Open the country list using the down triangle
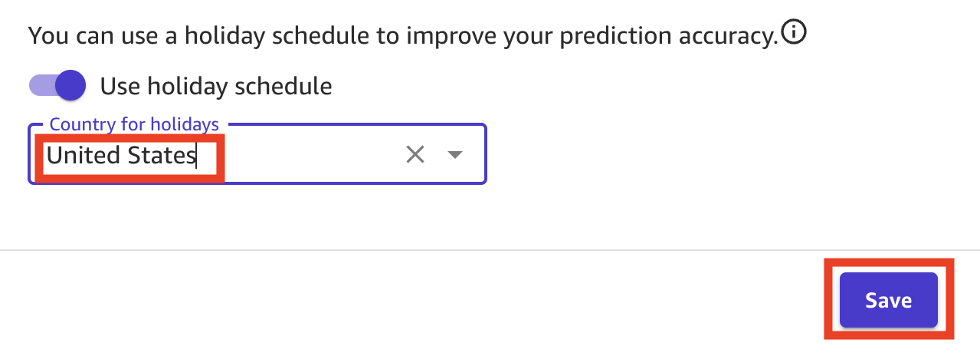Screen dimensions: 980x346 click(454, 155)
